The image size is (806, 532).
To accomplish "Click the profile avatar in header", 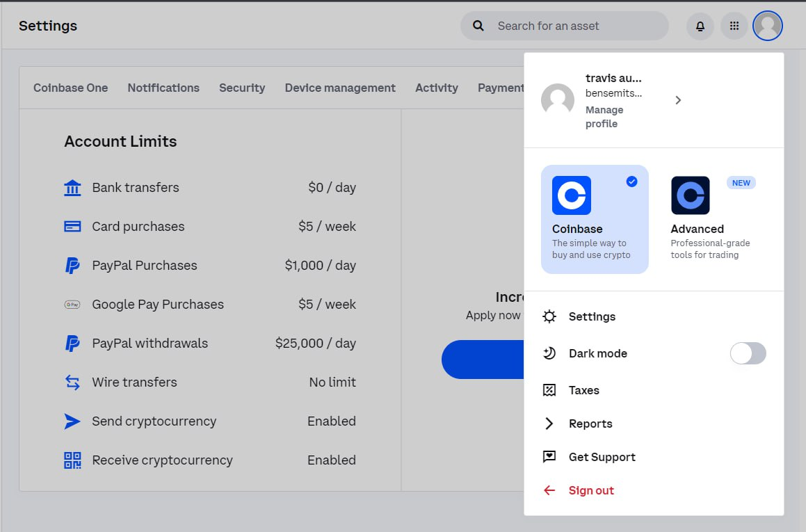I will coord(768,26).
